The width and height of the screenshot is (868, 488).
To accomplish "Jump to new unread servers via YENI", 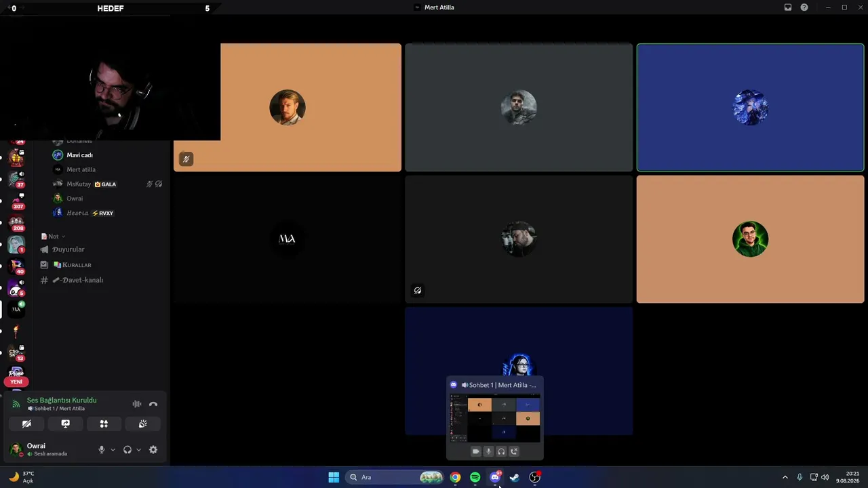I will pos(16,382).
